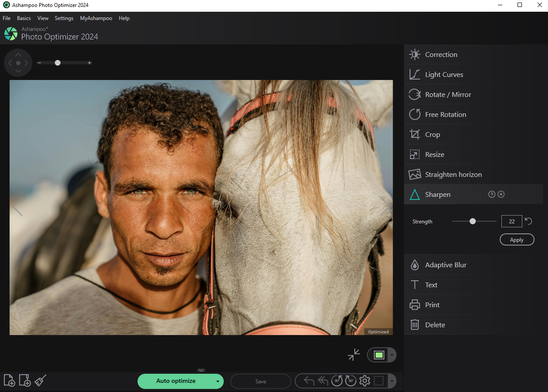The image size is (548, 392).
Task: Click the undo single-arrow icon
Action: (309, 381)
